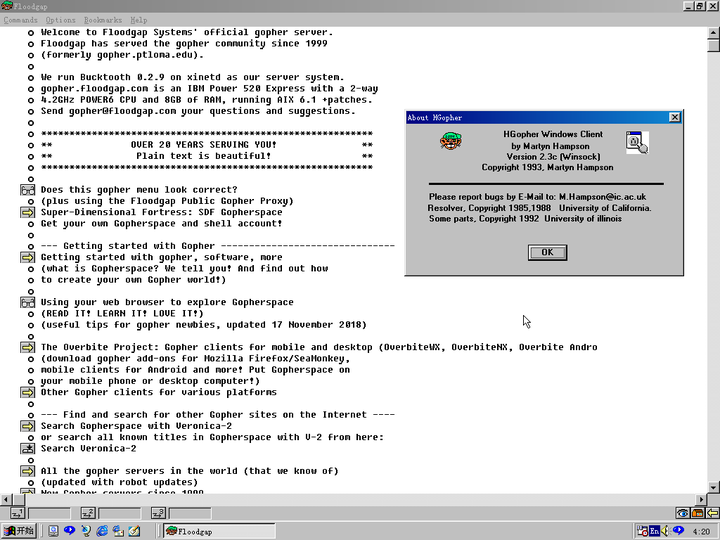Click OK in the About HGopher dialog
The height and width of the screenshot is (540, 720).
[x=547, y=252]
